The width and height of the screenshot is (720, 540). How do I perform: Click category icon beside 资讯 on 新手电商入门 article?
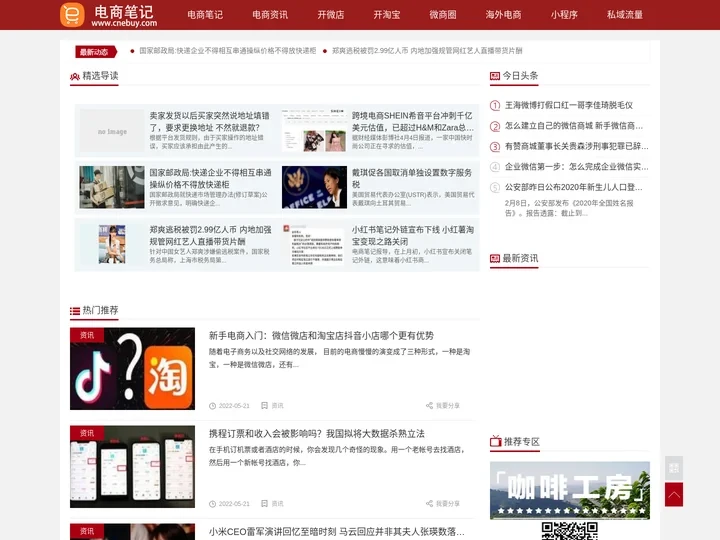tap(264, 405)
